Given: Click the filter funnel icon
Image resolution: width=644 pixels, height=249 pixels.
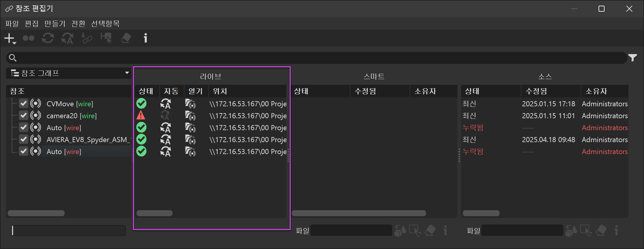Looking at the screenshot, I should pos(633,58).
